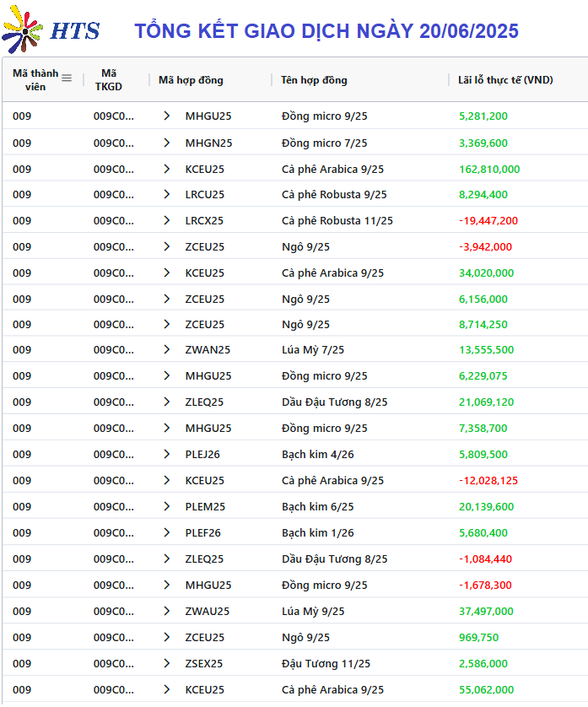Select the -19,447,200 loss value
This screenshot has height=707, width=588.
pyautogui.click(x=488, y=220)
